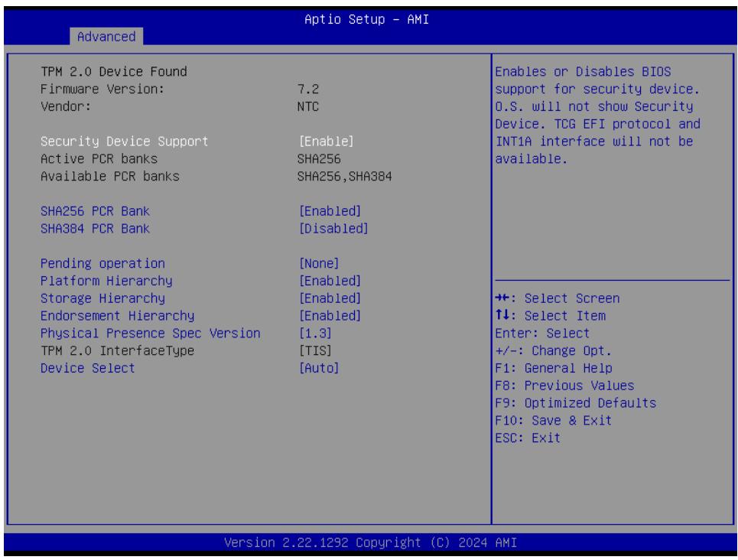The height and width of the screenshot is (560, 738).
Task: Select the Platform Hierarchy item
Action: click(106, 281)
